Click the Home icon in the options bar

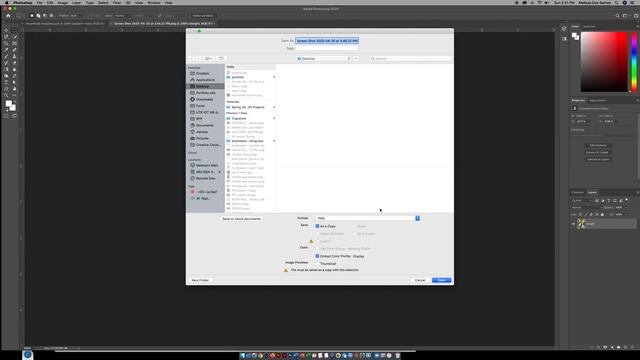[8, 16]
